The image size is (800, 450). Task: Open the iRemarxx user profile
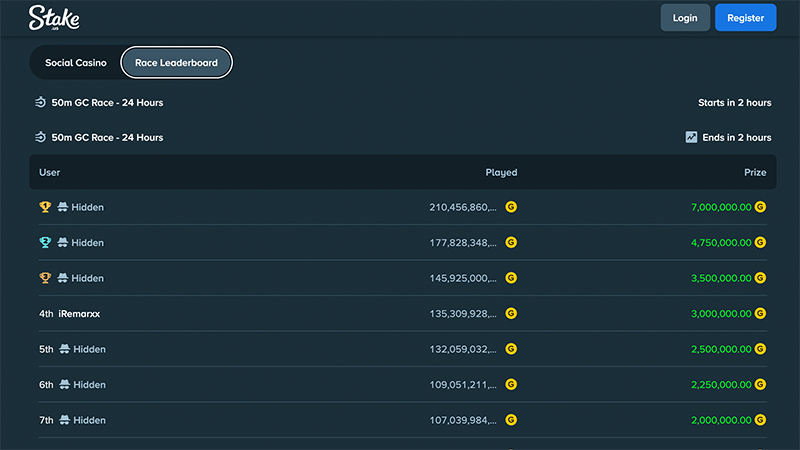pos(79,314)
